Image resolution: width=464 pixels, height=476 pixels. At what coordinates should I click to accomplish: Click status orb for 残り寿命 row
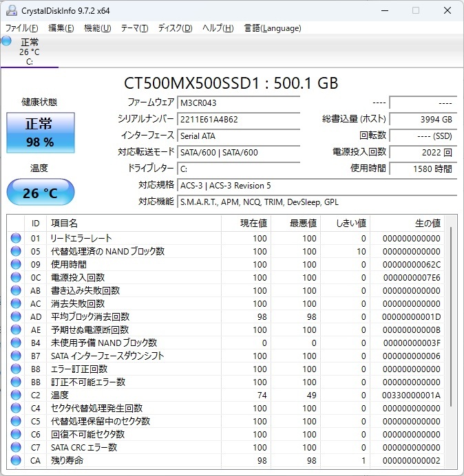pos(16,461)
